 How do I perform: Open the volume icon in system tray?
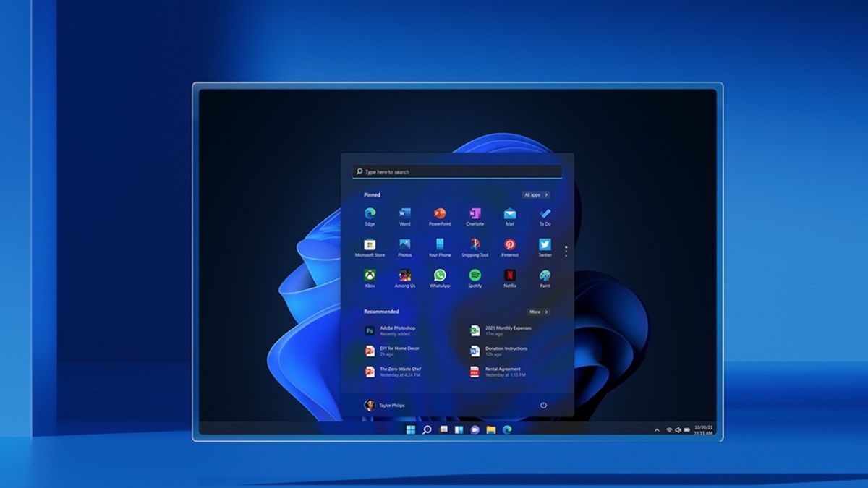(x=678, y=429)
